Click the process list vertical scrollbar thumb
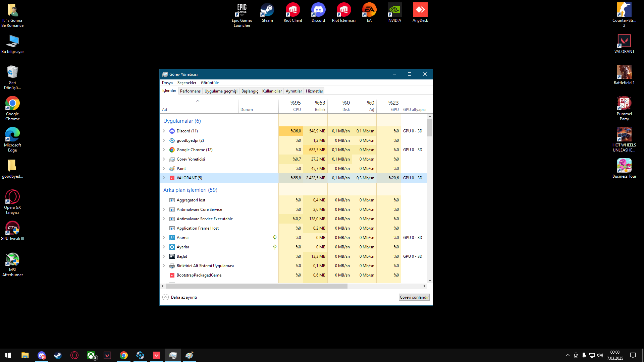This screenshot has height=362, width=644. 430,128
